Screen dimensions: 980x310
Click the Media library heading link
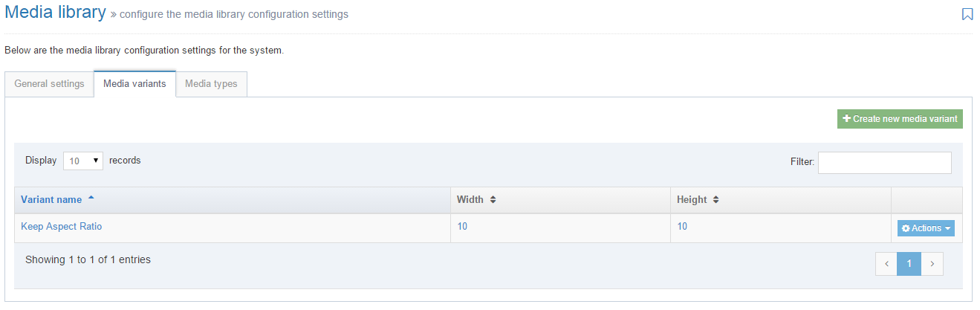(56, 13)
